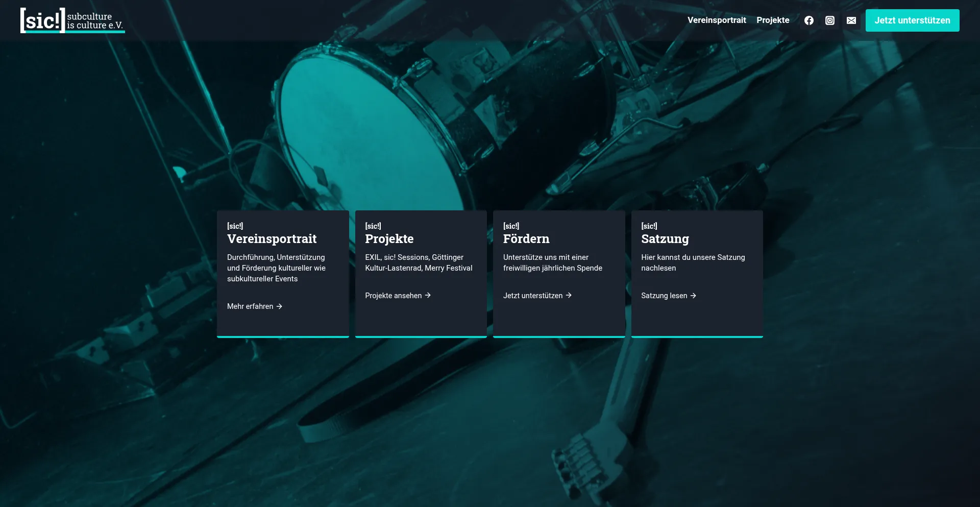Click the [sic!] label above Projekte heading
The image size is (980, 507).
[373, 226]
